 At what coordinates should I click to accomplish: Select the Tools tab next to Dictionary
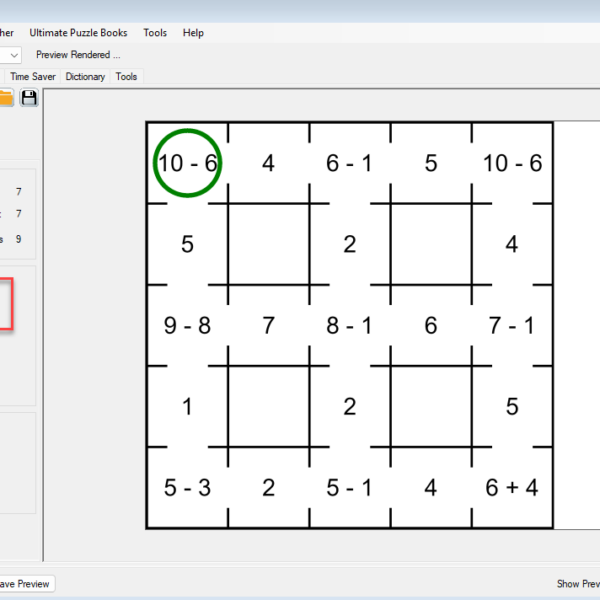coord(127,76)
